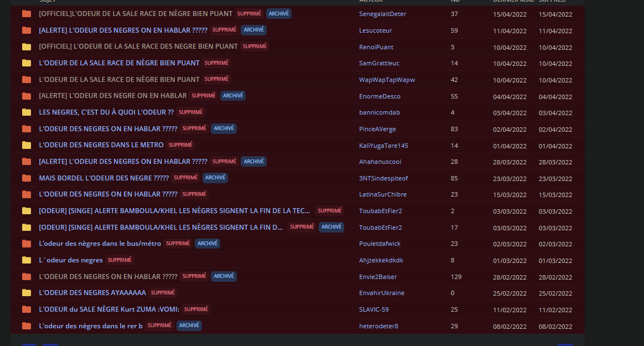Click the folder icon in Lesucoteur's row

[x=27, y=30]
